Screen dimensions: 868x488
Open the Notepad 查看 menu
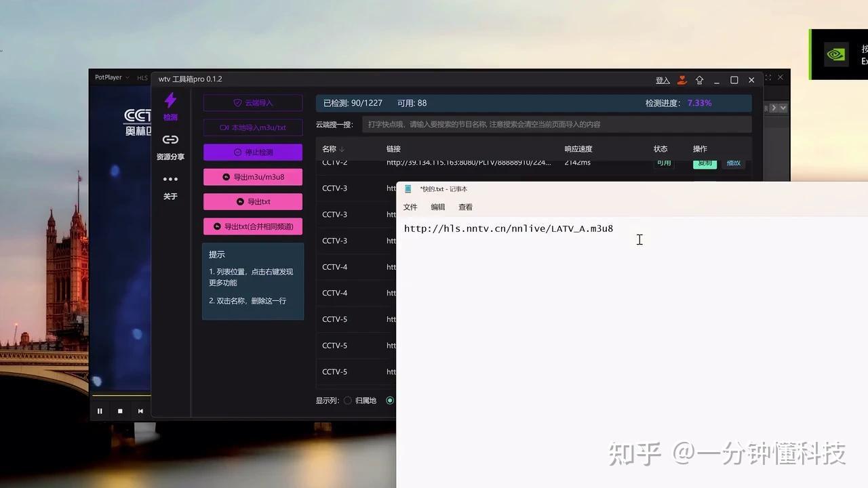coord(465,207)
